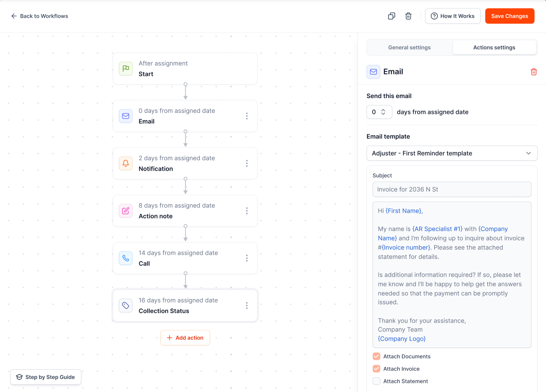Adjust the days stepper arrows

[x=383, y=112]
